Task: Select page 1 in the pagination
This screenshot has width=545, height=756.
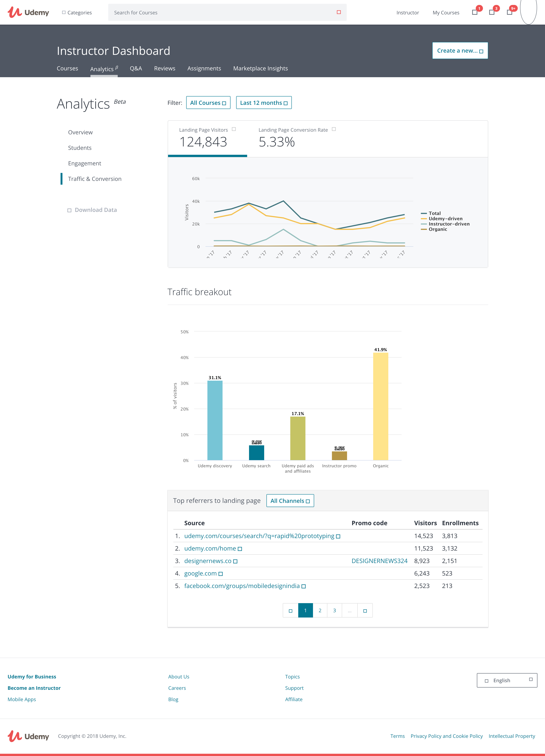Action: pyautogui.click(x=305, y=611)
